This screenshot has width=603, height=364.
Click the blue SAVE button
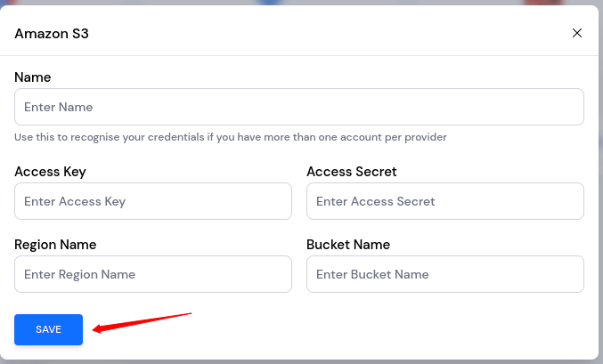48,329
